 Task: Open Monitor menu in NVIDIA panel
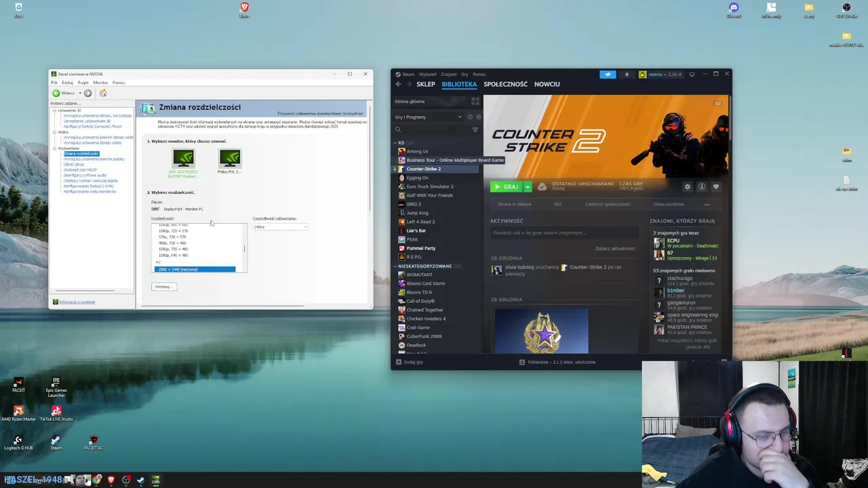pos(100,83)
